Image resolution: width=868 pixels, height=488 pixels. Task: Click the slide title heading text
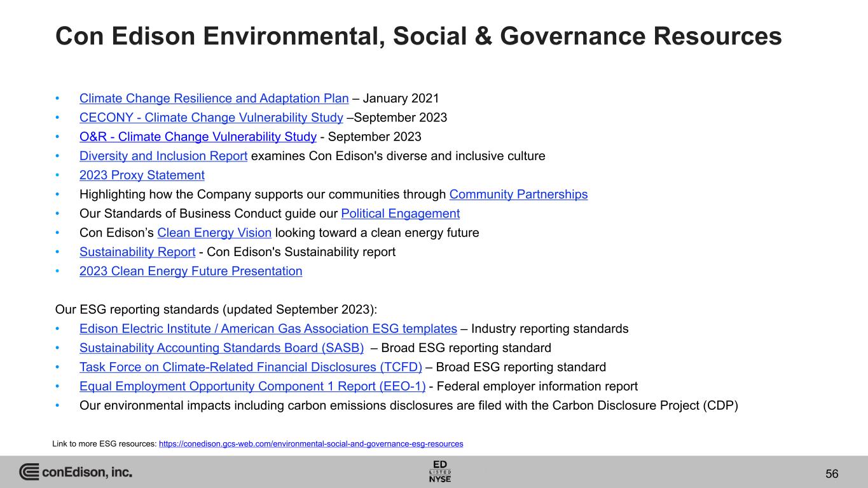click(x=418, y=37)
